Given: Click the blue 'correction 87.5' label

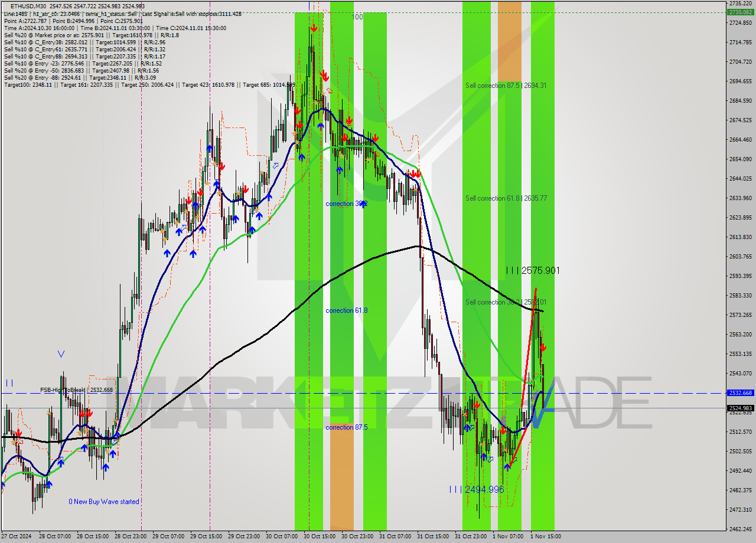Looking at the screenshot, I should click(347, 427).
